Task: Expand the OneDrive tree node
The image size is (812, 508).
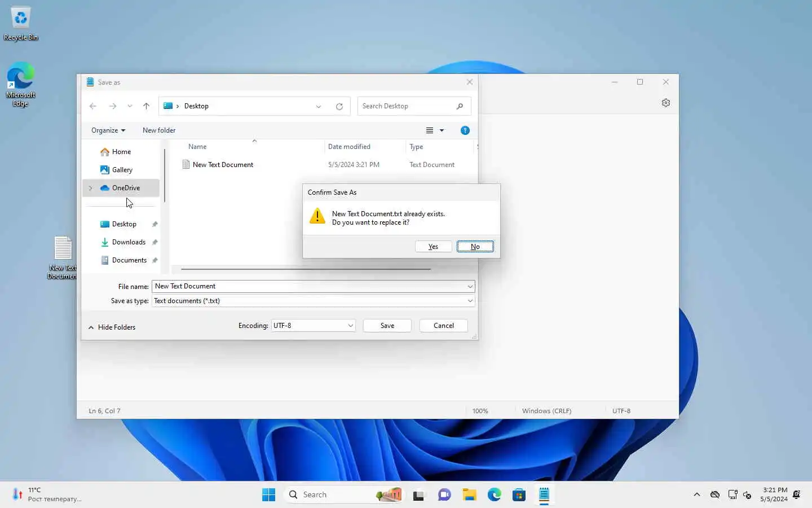Action: coord(90,188)
